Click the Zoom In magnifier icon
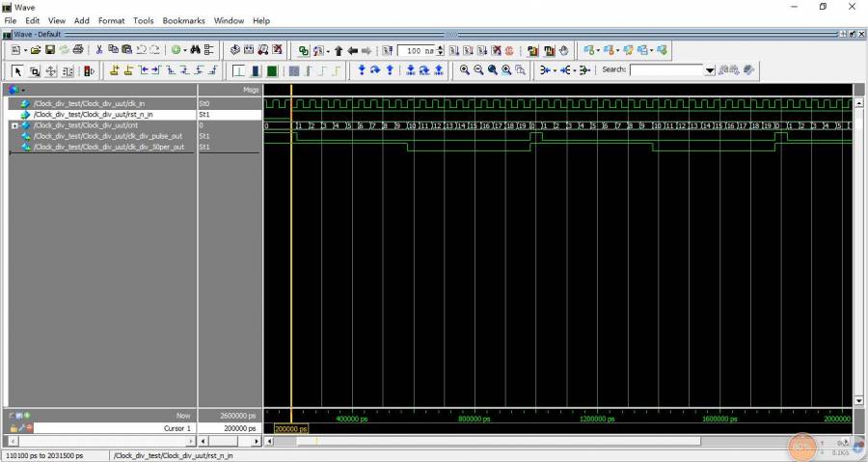 pyautogui.click(x=465, y=70)
